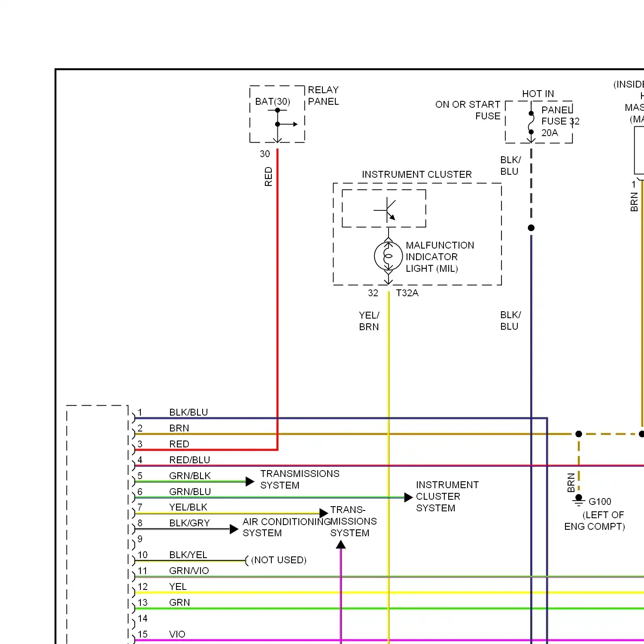The width and height of the screenshot is (644, 644).
Task: Click the T32A connector label
Action: (407, 293)
